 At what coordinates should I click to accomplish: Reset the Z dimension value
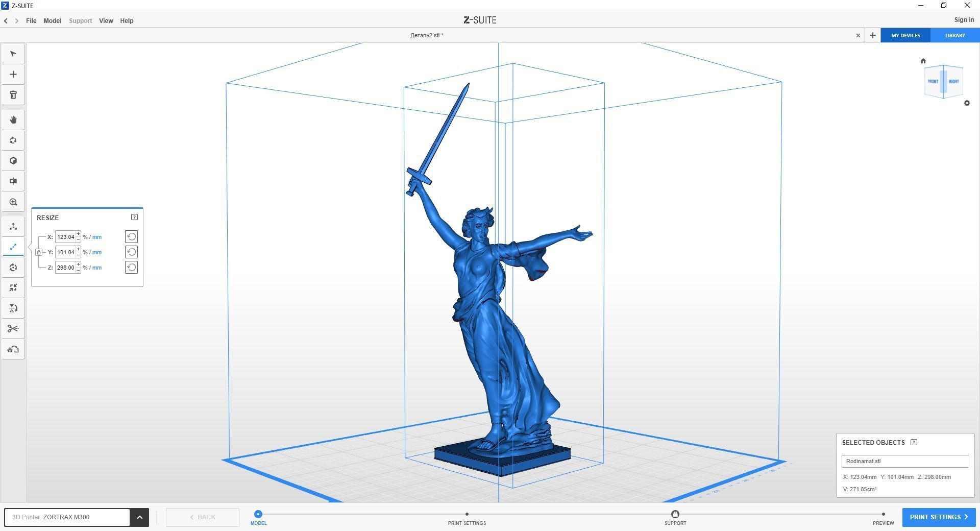point(131,268)
